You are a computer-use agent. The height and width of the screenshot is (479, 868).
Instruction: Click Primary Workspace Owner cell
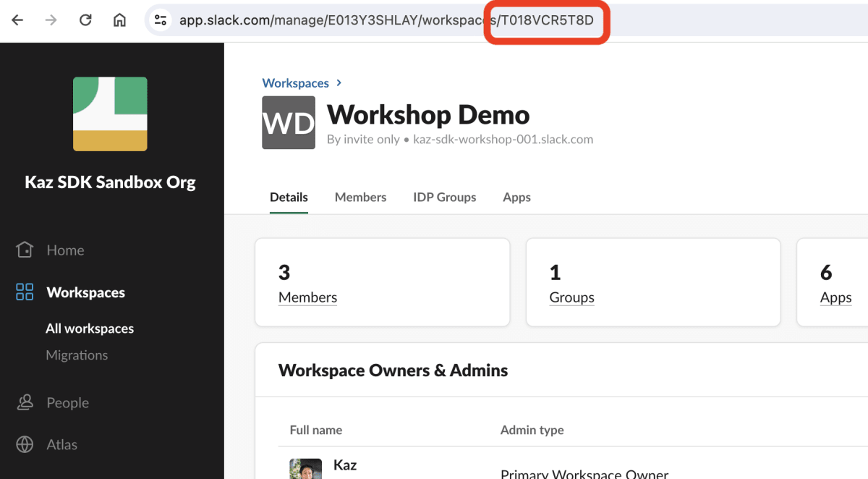point(584,474)
